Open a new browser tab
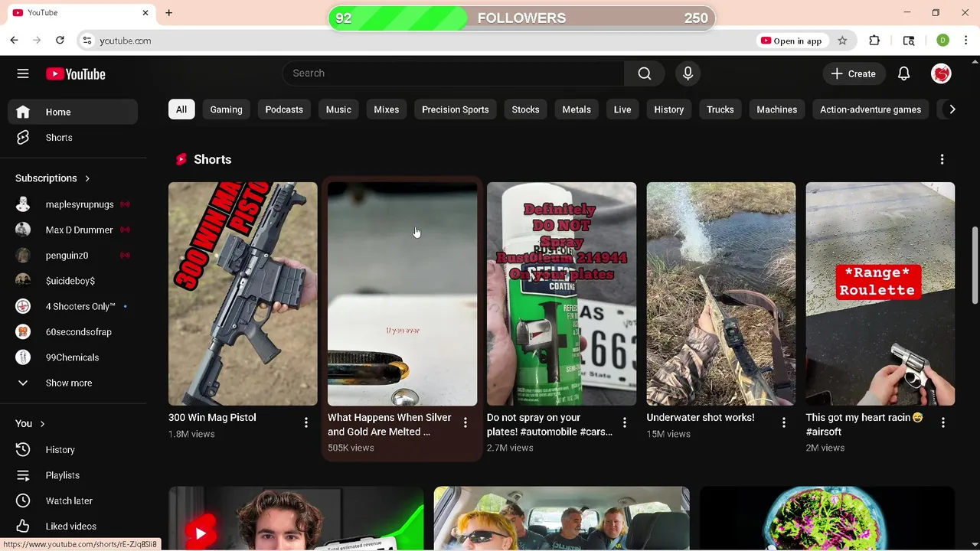 click(168, 13)
